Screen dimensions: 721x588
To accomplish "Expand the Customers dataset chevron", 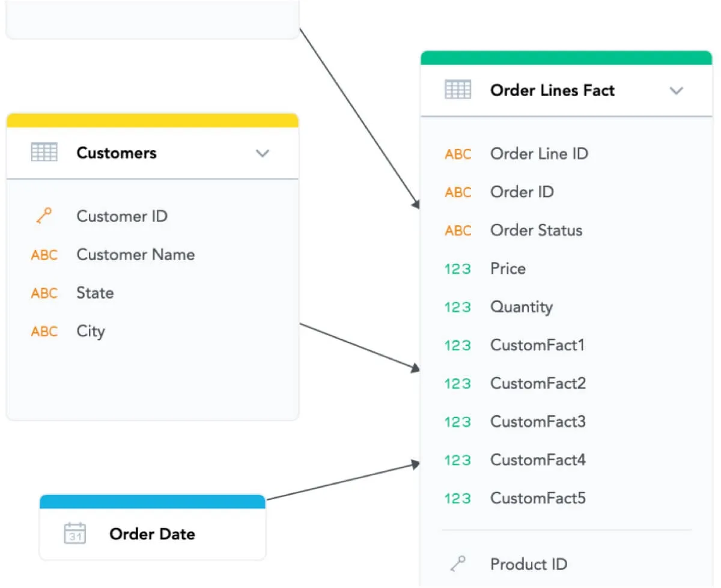I will click(262, 153).
